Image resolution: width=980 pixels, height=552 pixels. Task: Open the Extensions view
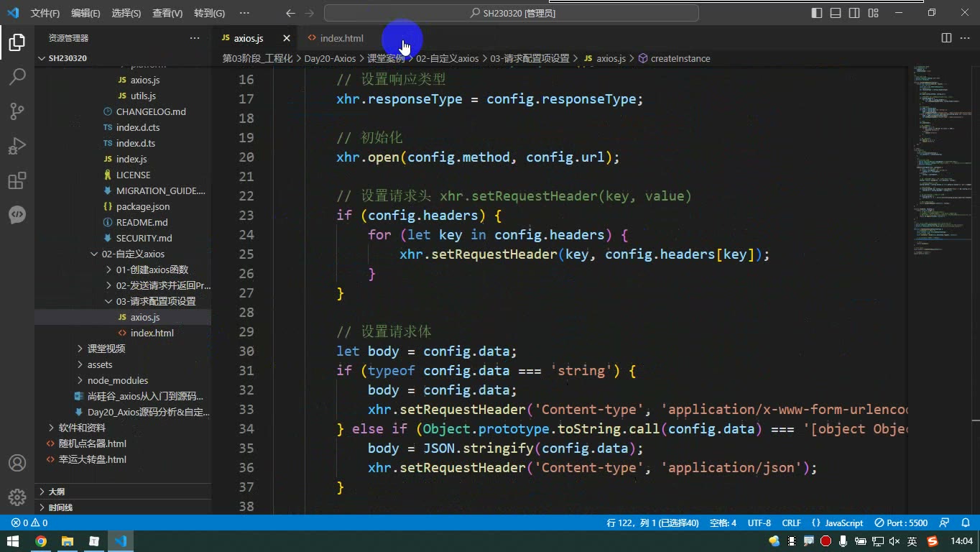click(17, 180)
